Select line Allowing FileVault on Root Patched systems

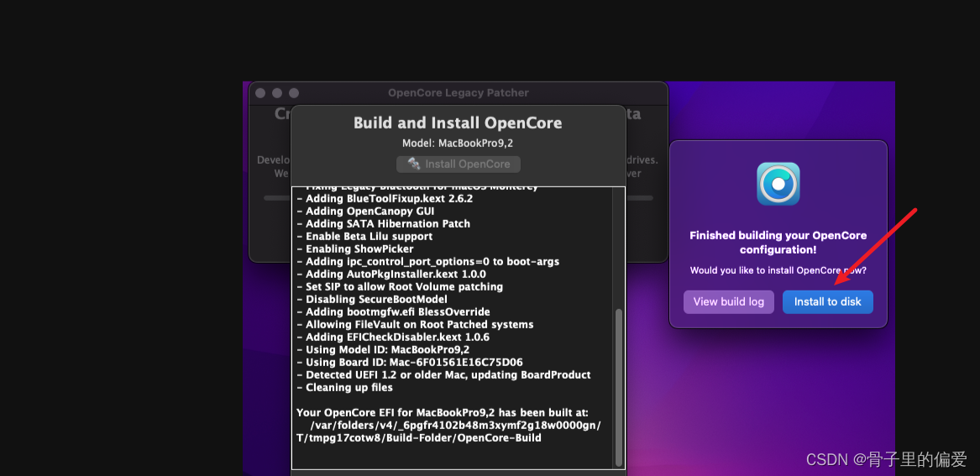[x=415, y=324]
